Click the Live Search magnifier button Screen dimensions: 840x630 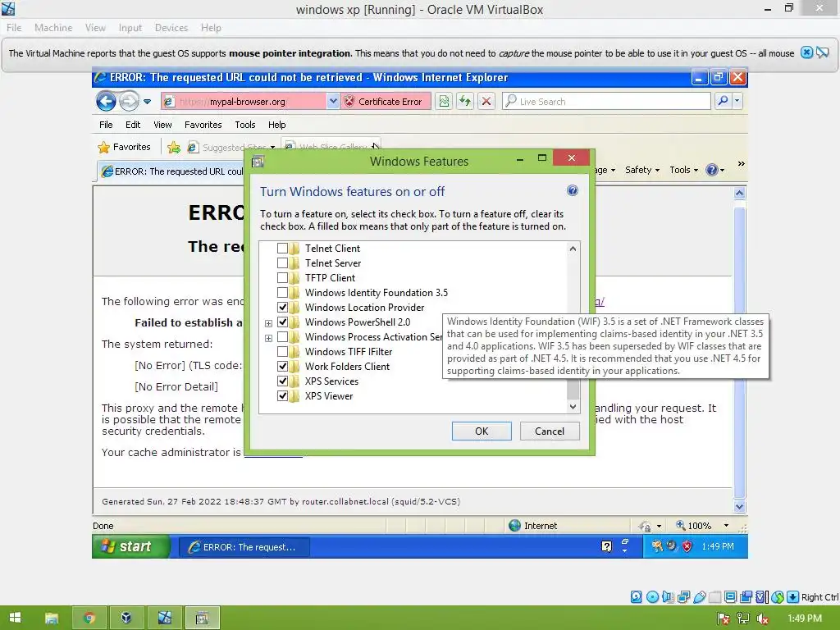(723, 101)
